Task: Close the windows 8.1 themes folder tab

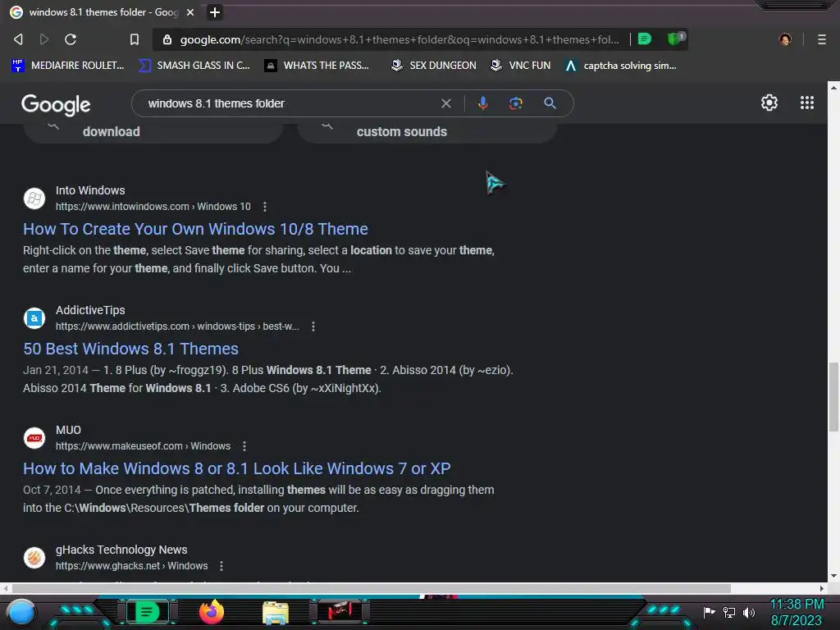Action: (x=190, y=11)
